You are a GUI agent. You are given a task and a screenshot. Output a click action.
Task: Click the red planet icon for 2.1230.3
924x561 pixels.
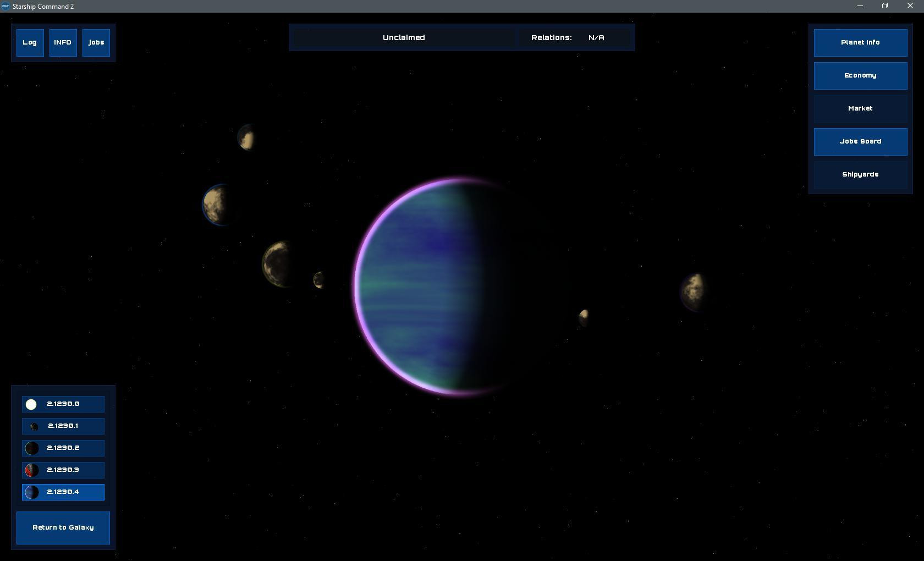click(x=32, y=470)
